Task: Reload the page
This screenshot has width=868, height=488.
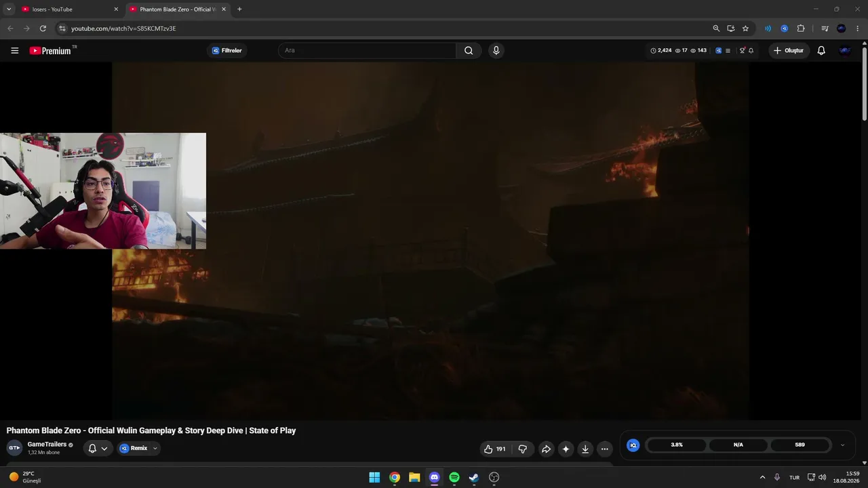Action: pyautogui.click(x=43, y=28)
